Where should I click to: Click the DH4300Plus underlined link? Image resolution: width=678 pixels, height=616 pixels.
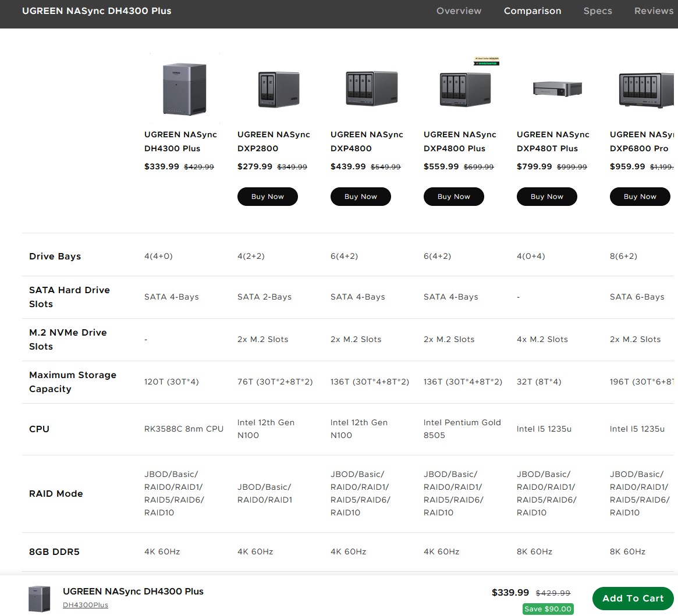click(86, 605)
